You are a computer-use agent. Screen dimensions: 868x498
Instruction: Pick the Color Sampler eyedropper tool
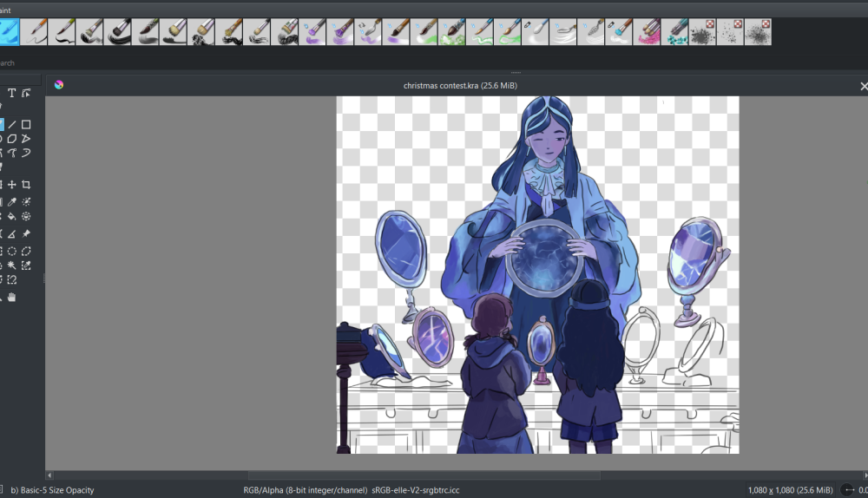click(x=11, y=201)
